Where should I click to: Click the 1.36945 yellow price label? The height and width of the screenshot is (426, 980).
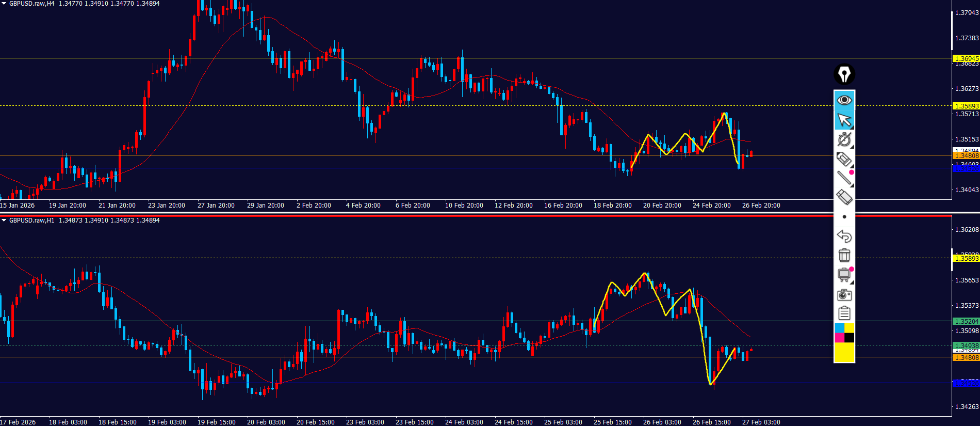tap(966, 58)
